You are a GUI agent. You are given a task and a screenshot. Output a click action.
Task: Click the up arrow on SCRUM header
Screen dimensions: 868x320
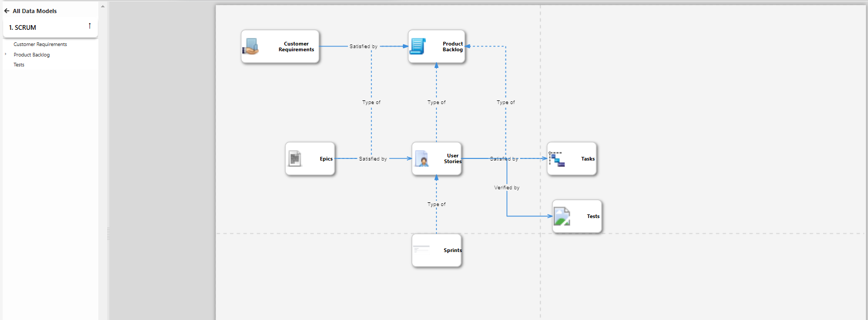[89, 26]
